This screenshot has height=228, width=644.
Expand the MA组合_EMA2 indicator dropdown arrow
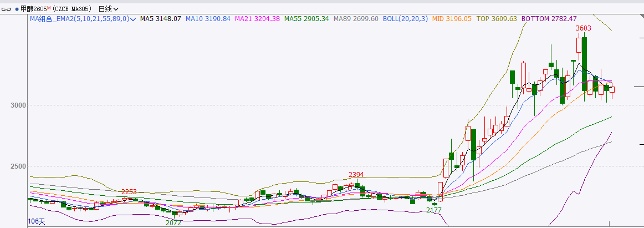[133, 19]
